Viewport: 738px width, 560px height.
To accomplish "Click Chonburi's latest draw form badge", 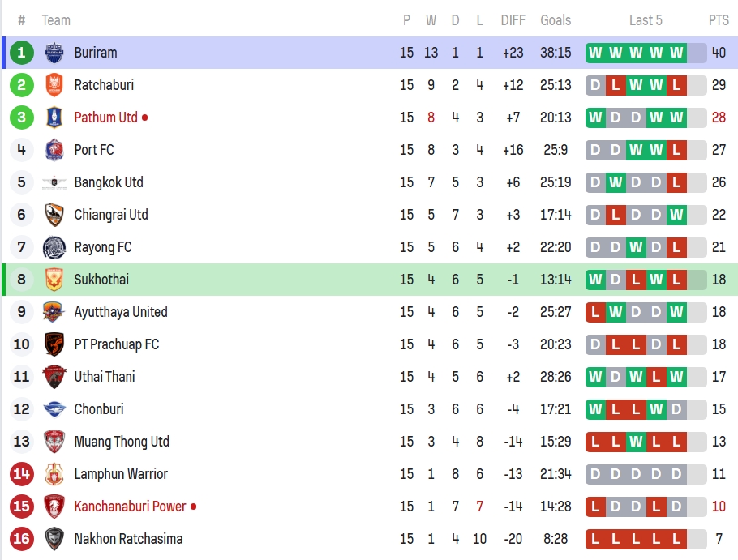I will tap(676, 409).
